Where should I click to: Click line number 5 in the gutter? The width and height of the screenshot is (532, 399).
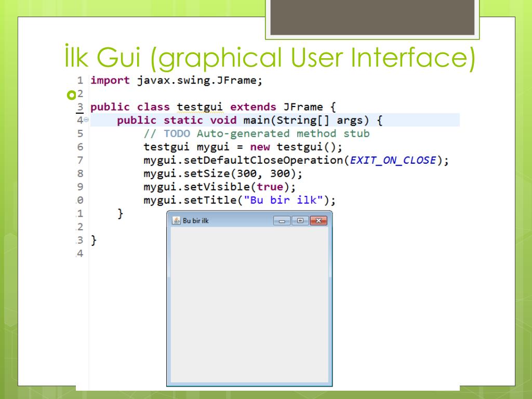80,134
